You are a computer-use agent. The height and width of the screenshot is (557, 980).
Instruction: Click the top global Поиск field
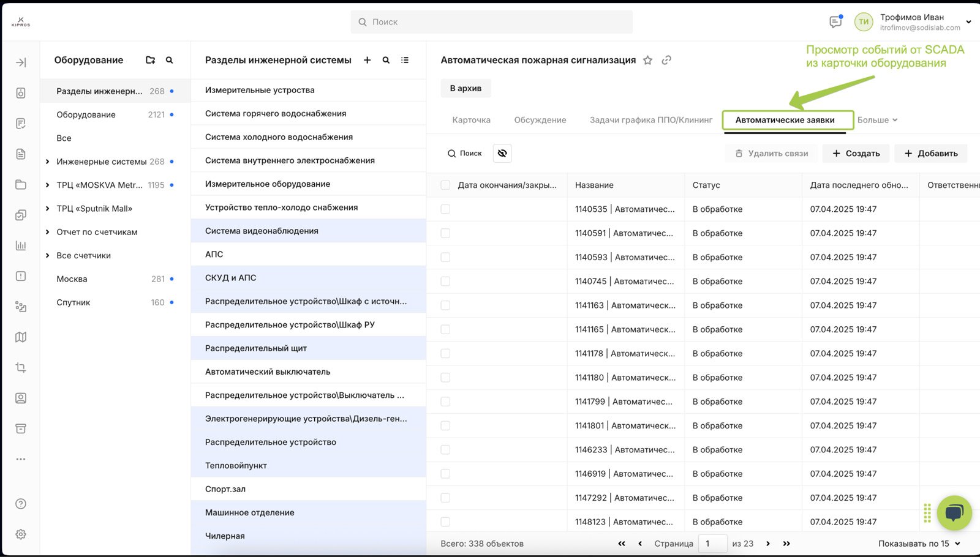(492, 22)
